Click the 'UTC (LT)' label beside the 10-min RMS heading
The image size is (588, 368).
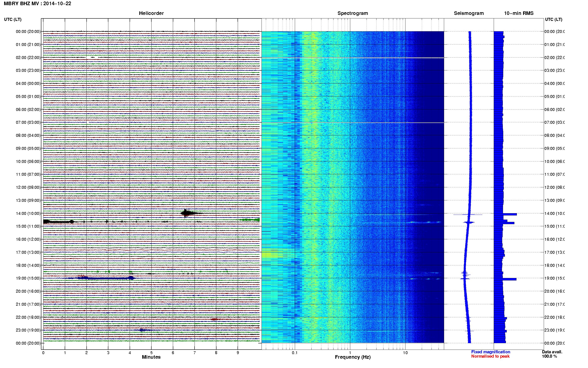tap(553, 19)
